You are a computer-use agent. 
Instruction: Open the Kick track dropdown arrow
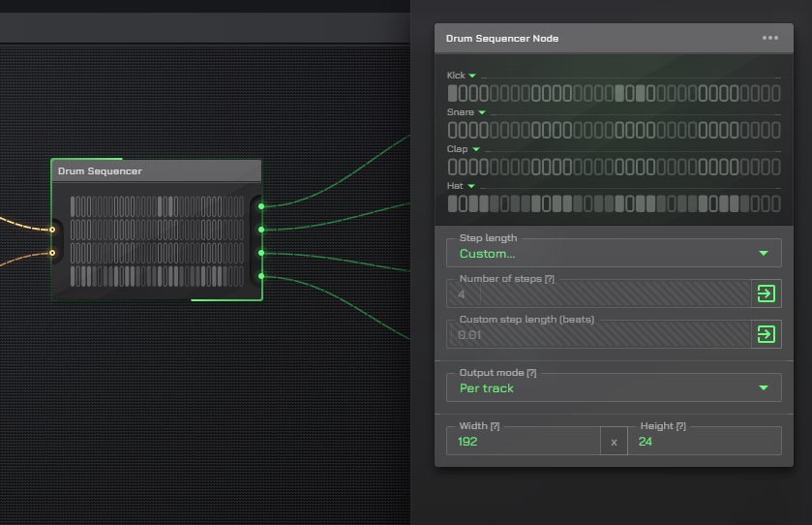click(473, 76)
